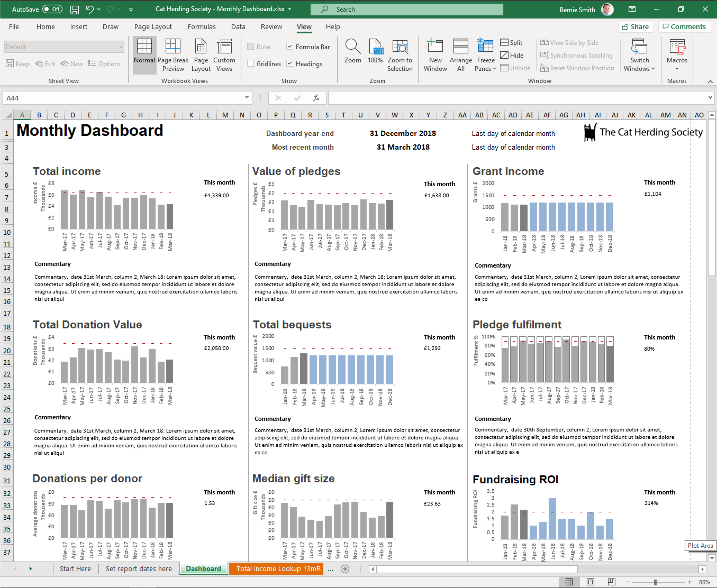Click the horizontal scrollbar thumb
This screenshot has height=588, width=717.
(477, 569)
